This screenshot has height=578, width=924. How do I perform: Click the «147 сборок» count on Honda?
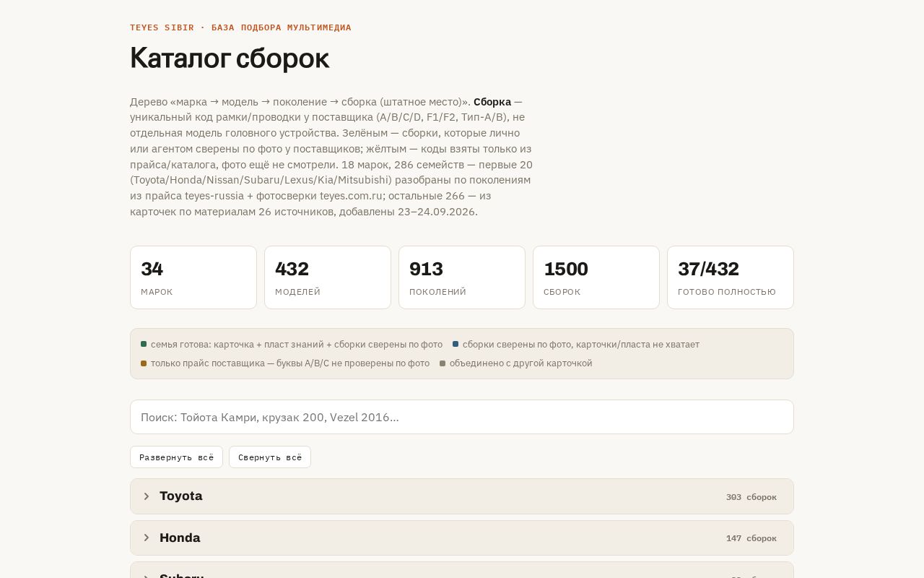click(x=751, y=538)
